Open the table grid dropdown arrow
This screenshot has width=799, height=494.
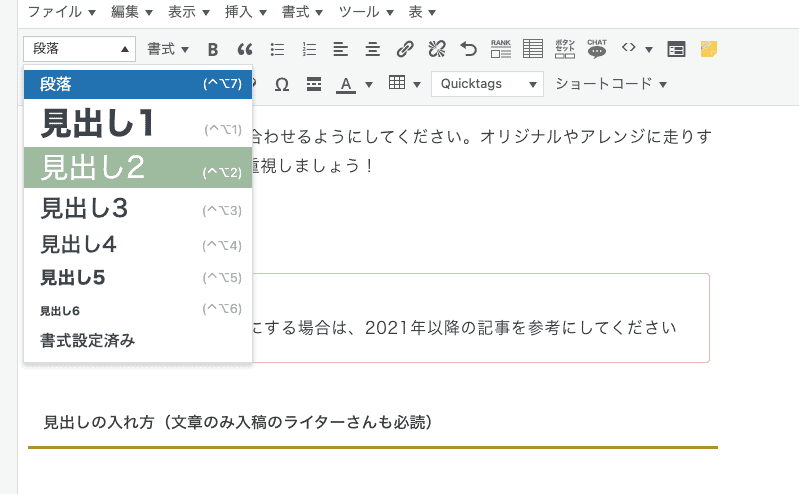[x=417, y=85]
